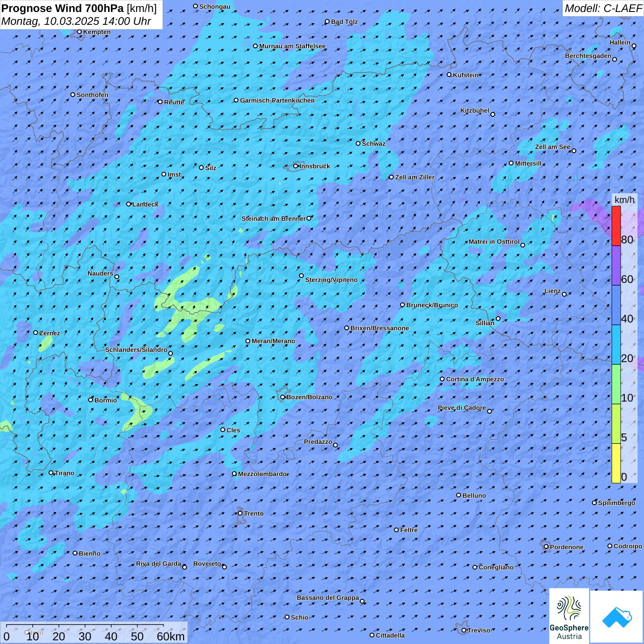The height and width of the screenshot is (644, 644).
Task: Click the Belluno label
Action: [474, 495]
